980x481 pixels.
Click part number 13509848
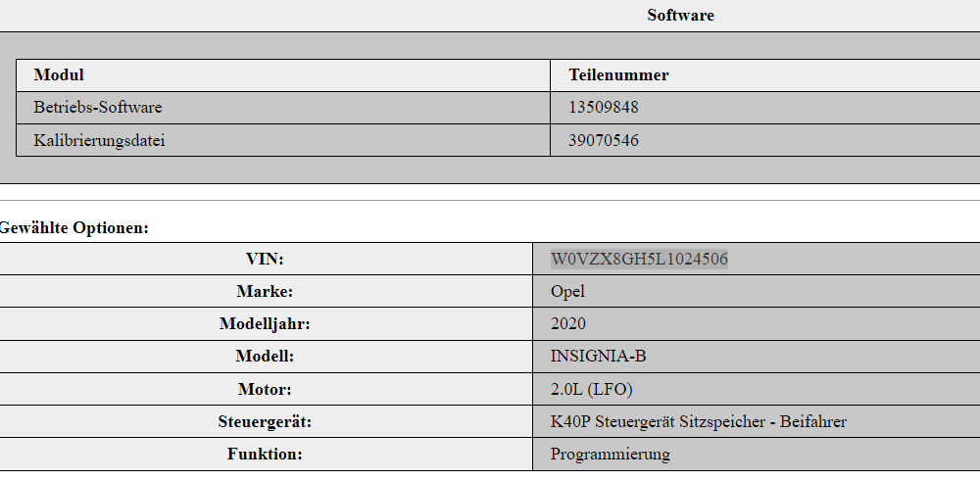point(603,108)
